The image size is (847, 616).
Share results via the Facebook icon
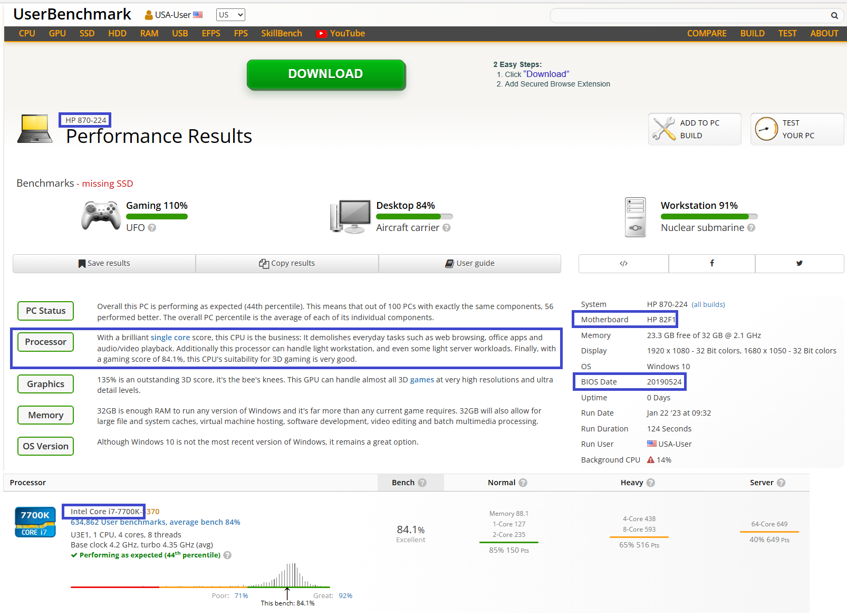tap(711, 263)
